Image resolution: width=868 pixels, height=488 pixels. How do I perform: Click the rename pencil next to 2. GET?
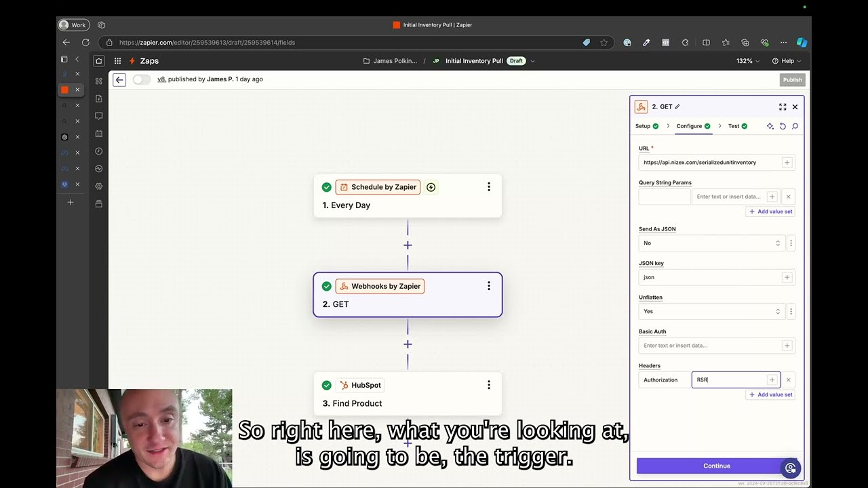coord(677,107)
